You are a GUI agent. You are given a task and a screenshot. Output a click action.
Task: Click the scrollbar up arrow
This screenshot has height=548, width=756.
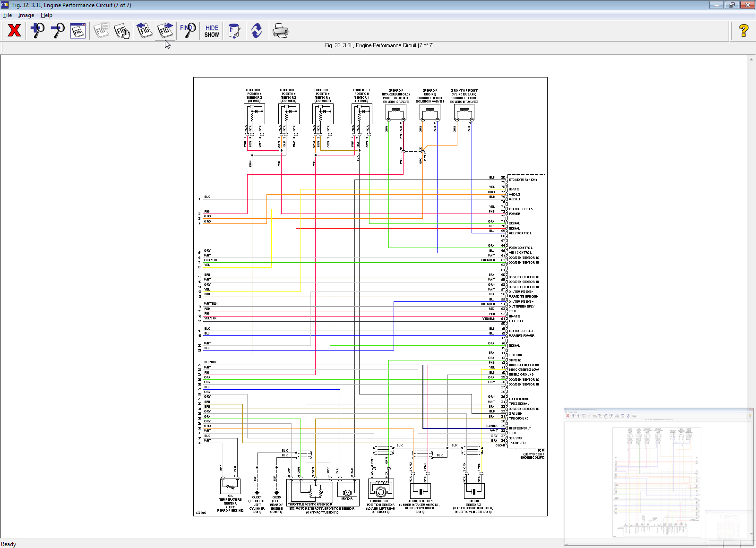click(x=751, y=60)
